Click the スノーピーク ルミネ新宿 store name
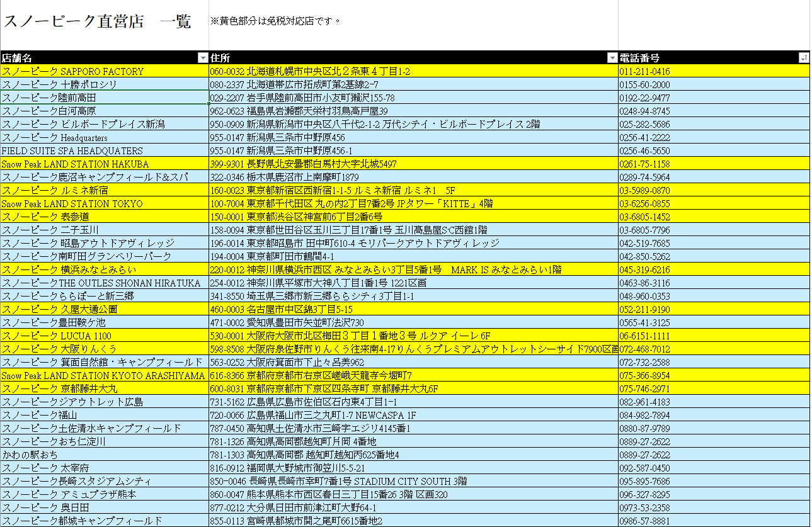Viewport: 812px width, 527px height. (105, 191)
